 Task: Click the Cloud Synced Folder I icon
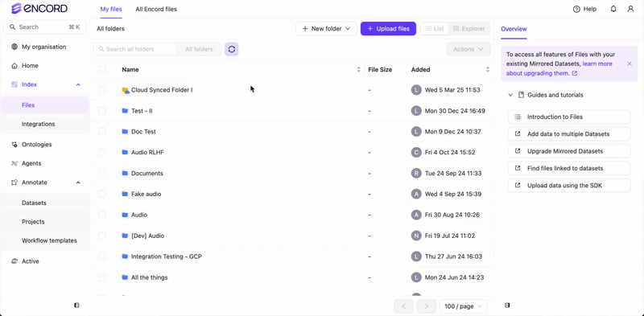(126, 90)
